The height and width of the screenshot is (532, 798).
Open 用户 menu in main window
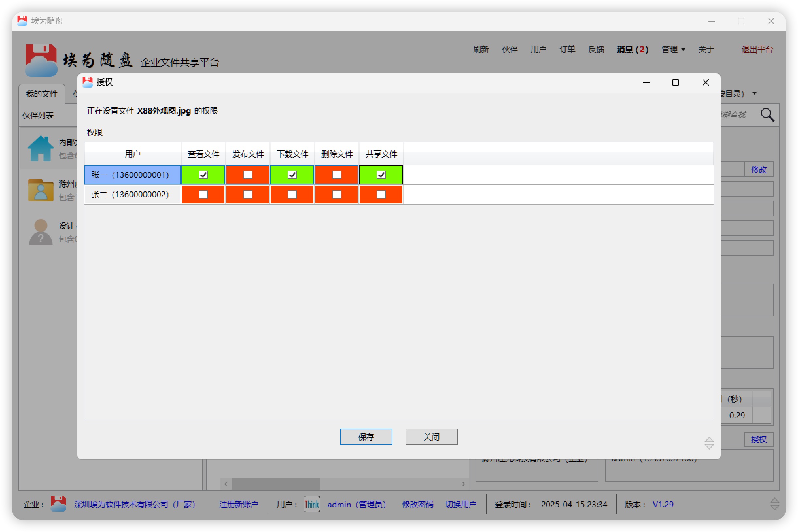[x=538, y=50]
